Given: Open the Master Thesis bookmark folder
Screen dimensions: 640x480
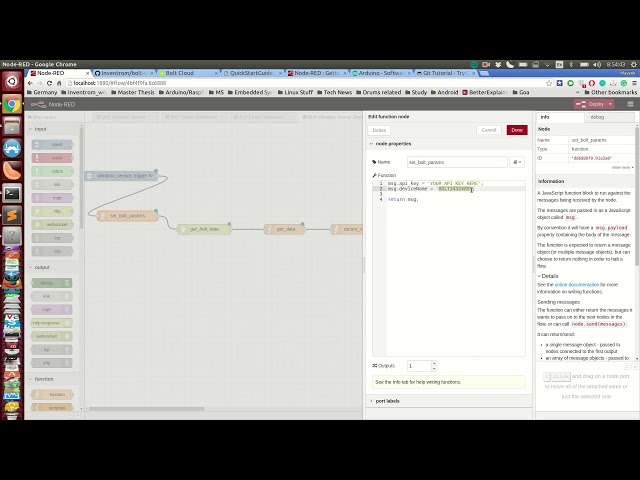Looking at the screenshot, I should coord(133,93).
